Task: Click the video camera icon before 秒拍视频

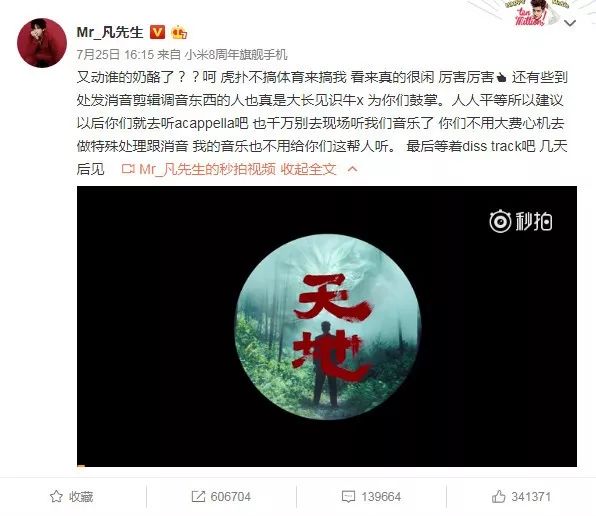Action: (128, 169)
